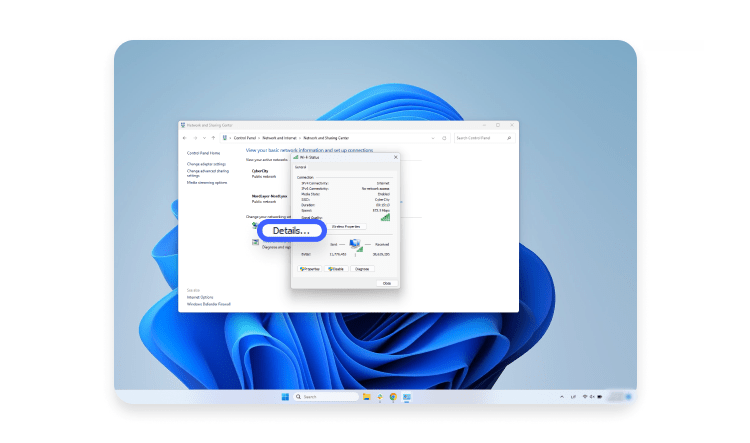Open Media streaming options link

207,183
